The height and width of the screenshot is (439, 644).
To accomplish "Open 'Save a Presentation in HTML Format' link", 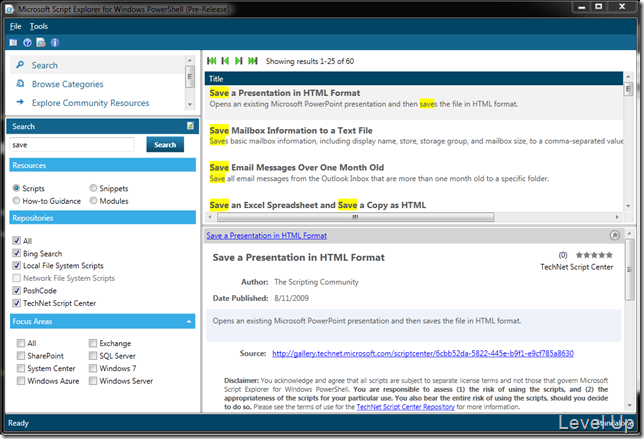I will 267,235.
